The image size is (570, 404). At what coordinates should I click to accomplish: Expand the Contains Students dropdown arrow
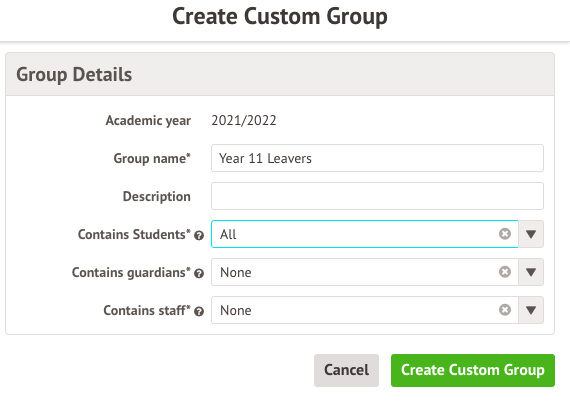click(x=531, y=234)
